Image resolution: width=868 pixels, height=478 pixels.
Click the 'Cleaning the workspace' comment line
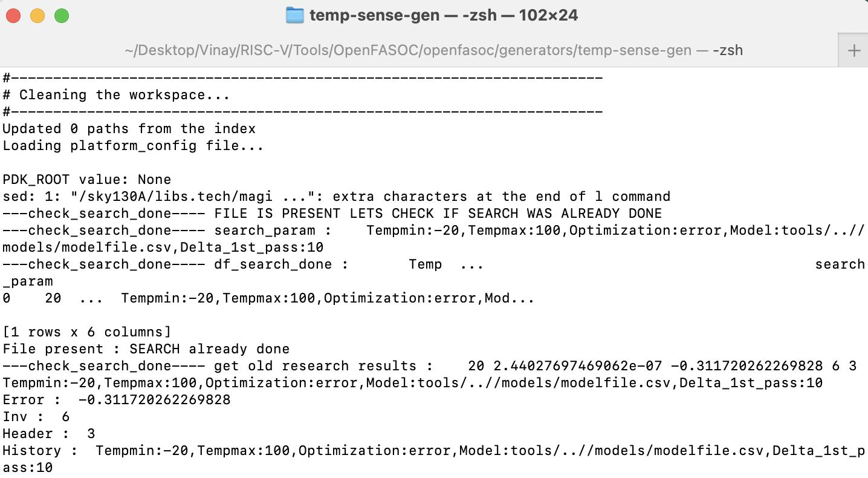pyautogui.click(x=115, y=95)
